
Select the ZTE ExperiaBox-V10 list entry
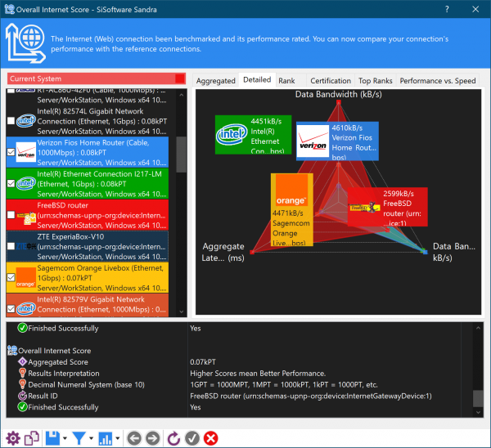click(88, 246)
